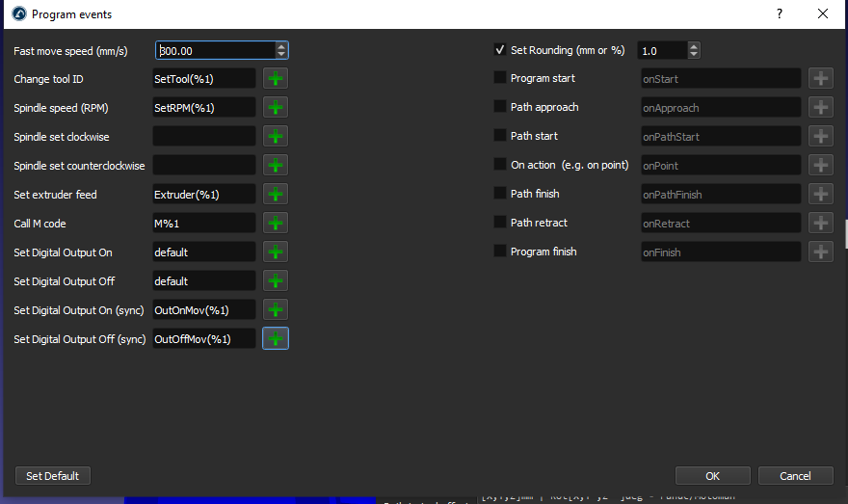Screen dimensions: 848x504
Task: Click the empty Spindle set counterclockwise field
Action: [204, 166]
